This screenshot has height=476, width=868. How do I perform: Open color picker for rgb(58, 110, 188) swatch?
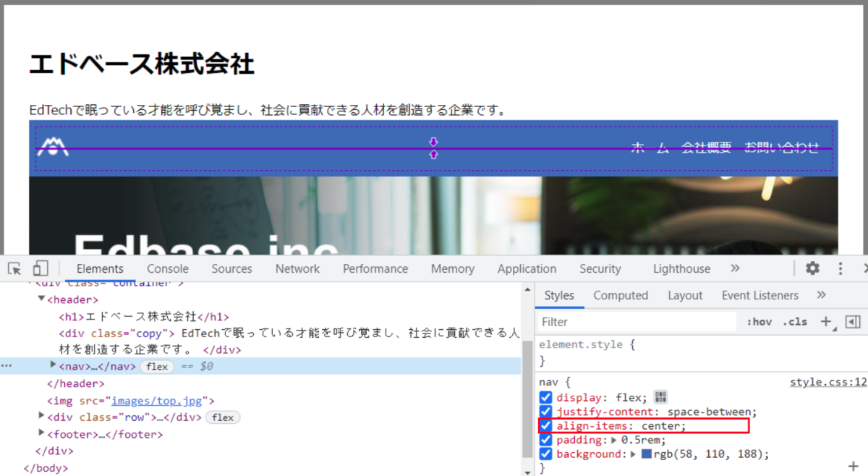(x=646, y=454)
